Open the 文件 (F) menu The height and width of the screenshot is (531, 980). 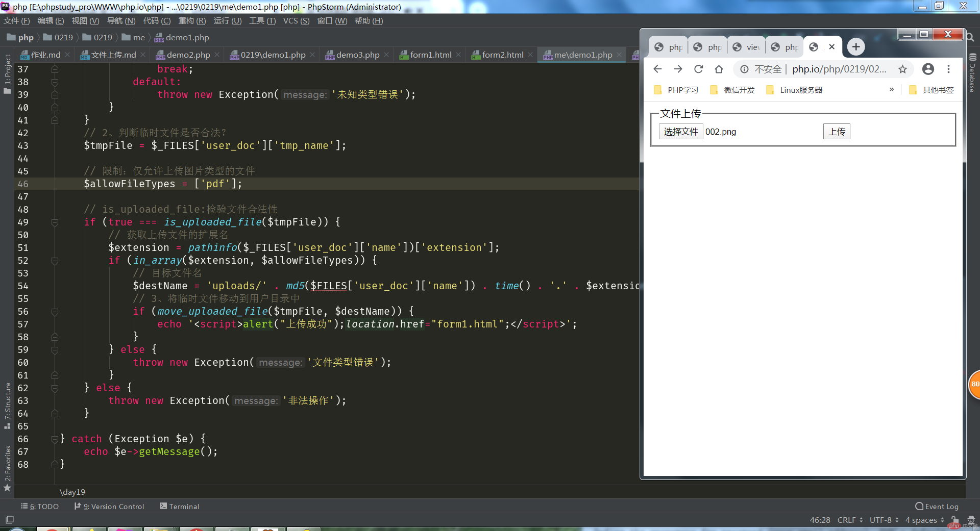click(x=17, y=21)
